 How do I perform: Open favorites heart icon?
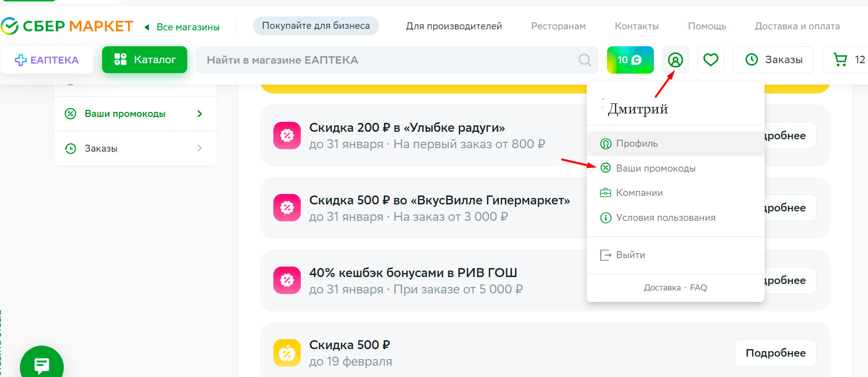point(711,60)
